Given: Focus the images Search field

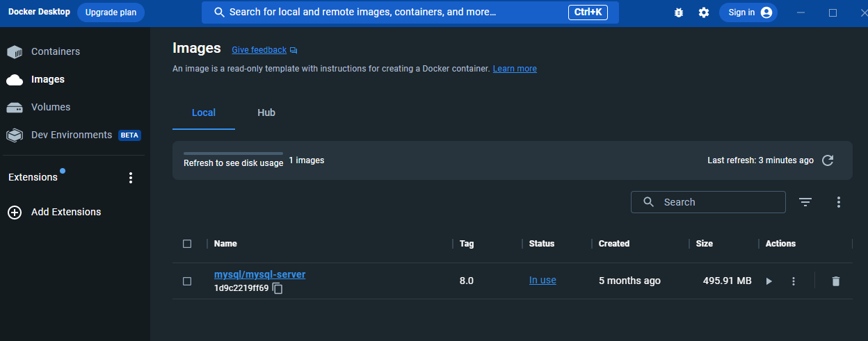Looking at the screenshot, I should coord(708,202).
